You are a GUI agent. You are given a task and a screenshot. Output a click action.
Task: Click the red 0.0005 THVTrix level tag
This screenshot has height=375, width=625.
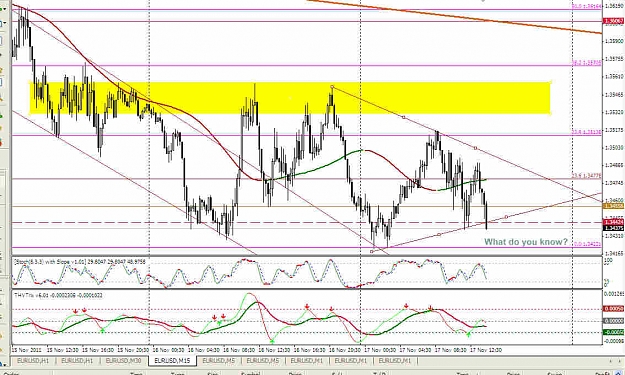pyautogui.click(x=613, y=309)
